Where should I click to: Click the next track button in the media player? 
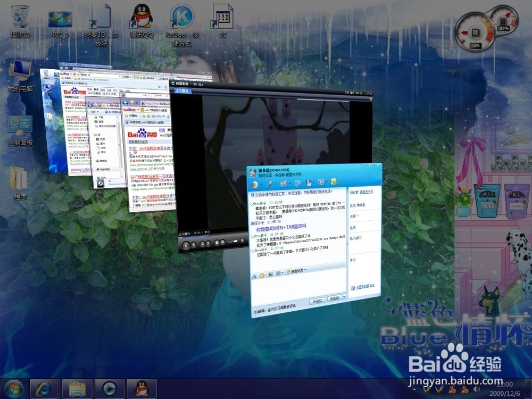pyautogui.click(x=209, y=243)
